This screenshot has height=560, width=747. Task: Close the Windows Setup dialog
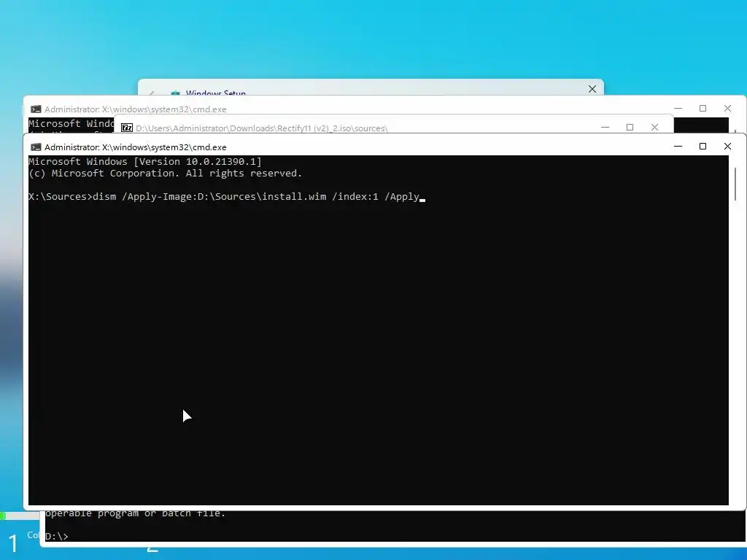(x=592, y=89)
